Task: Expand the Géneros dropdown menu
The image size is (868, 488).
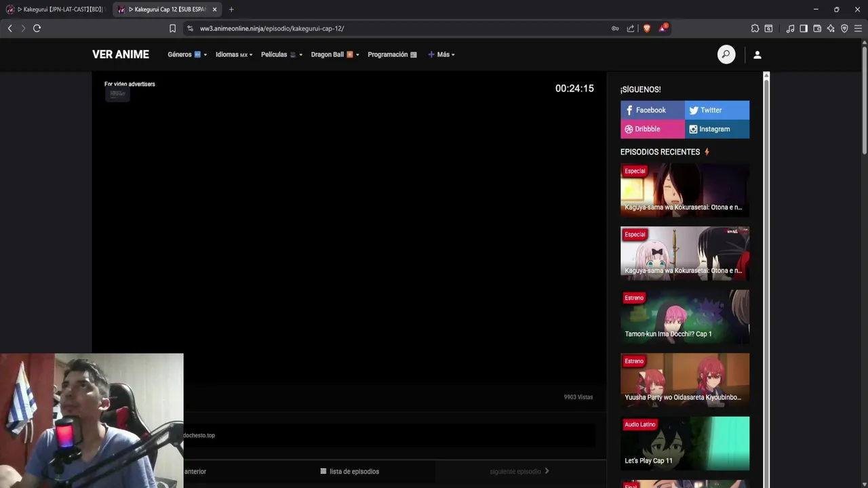Action: (x=187, y=55)
